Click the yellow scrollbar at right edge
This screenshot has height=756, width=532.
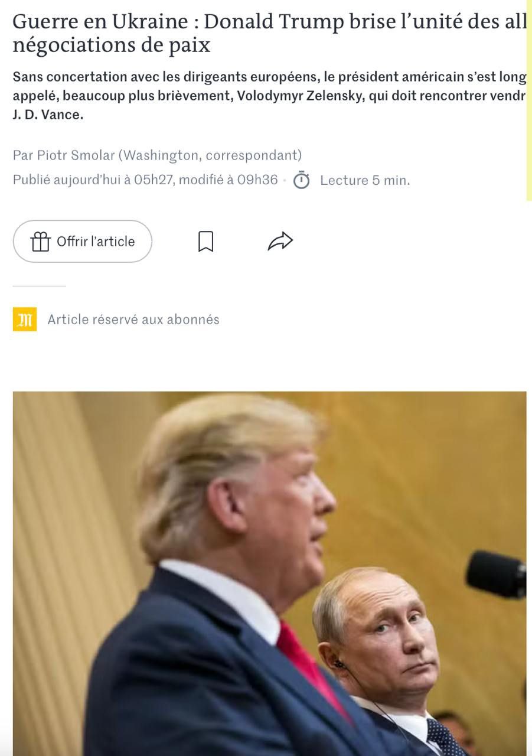tap(529, 100)
